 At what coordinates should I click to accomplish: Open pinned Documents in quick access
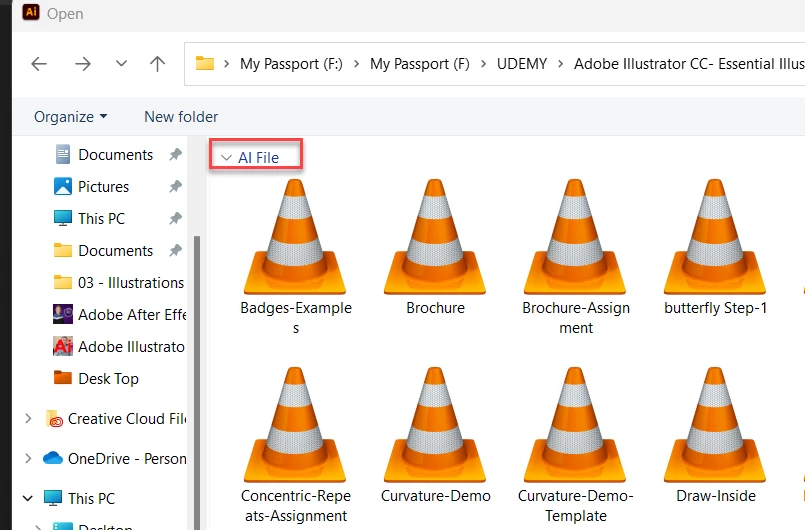116,155
